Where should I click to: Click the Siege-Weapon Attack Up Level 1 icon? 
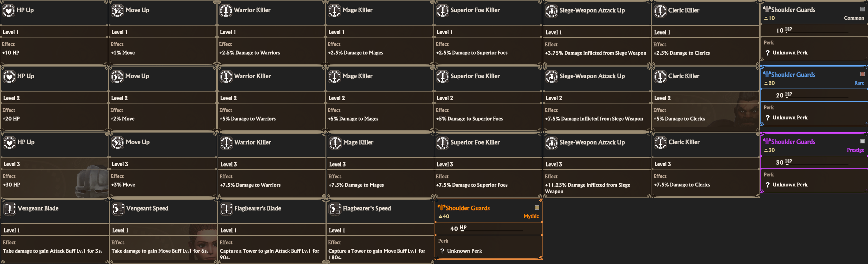click(552, 11)
